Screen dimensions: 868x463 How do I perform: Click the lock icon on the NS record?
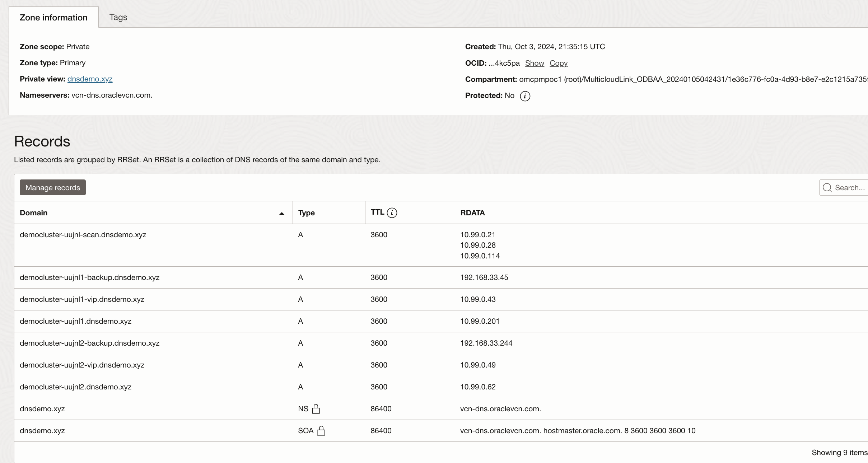316,409
